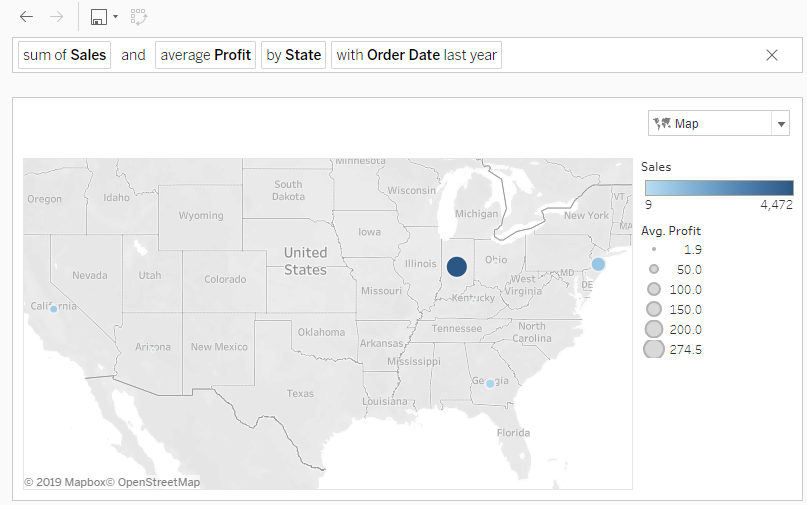Clear the query with the X icon
The width and height of the screenshot is (807, 505).
pos(772,55)
